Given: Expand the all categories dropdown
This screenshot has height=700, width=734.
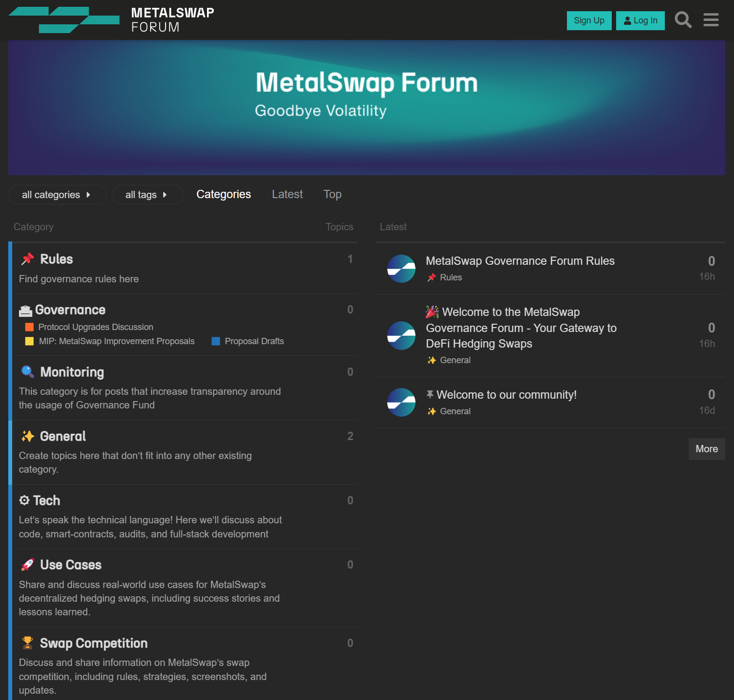Looking at the screenshot, I should [x=57, y=195].
